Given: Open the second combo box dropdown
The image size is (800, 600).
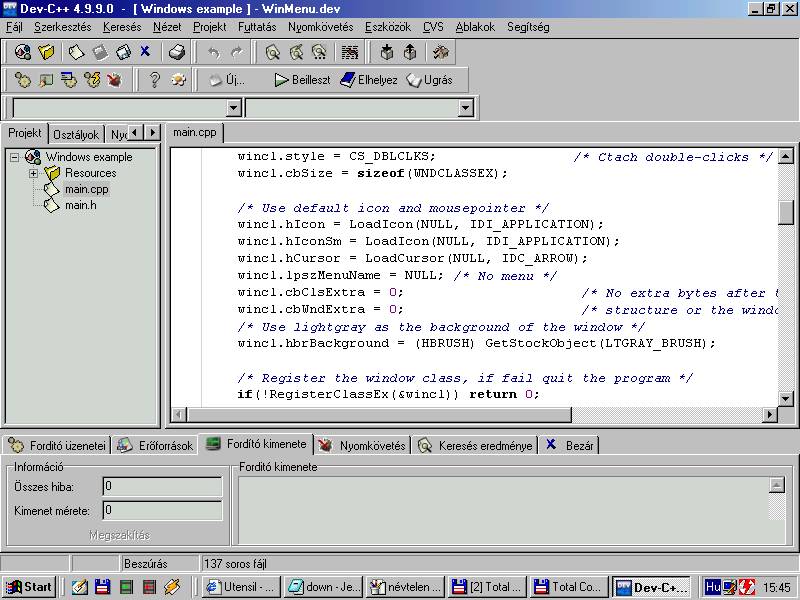Looking at the screenshot, I should click(x=465, y=108).
